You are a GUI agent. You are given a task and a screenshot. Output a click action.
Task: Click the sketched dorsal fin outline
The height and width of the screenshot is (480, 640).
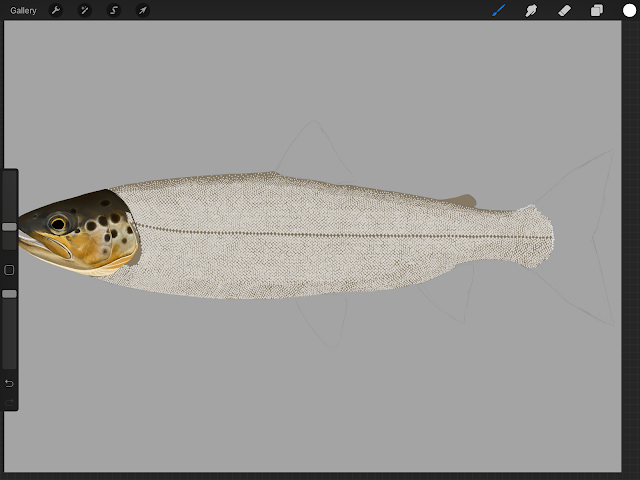tap(315, 147)
